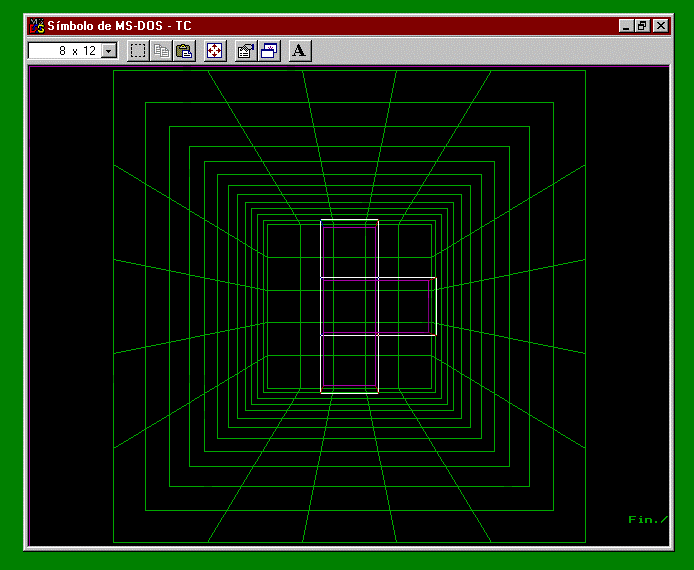Click the Paste toolbar icon
The image size is (694, 570).
click(x=184, y=50)
